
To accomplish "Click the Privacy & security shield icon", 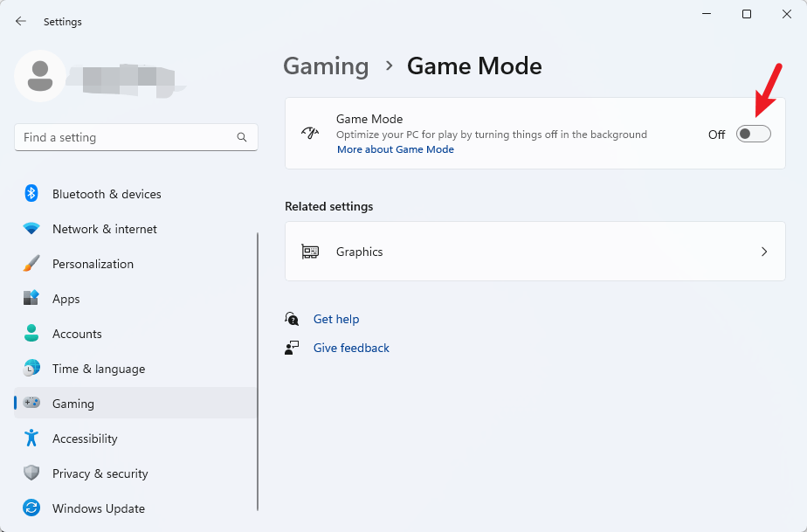I will click(31, 473).
